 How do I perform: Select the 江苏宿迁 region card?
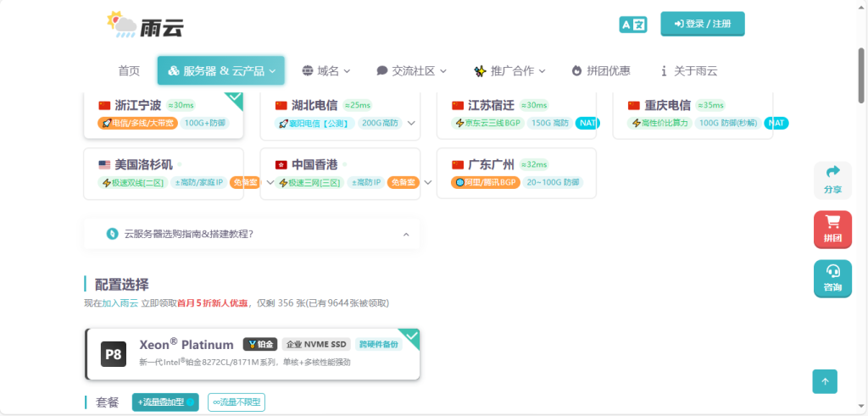pyautogui.click(x=516, y=114)
